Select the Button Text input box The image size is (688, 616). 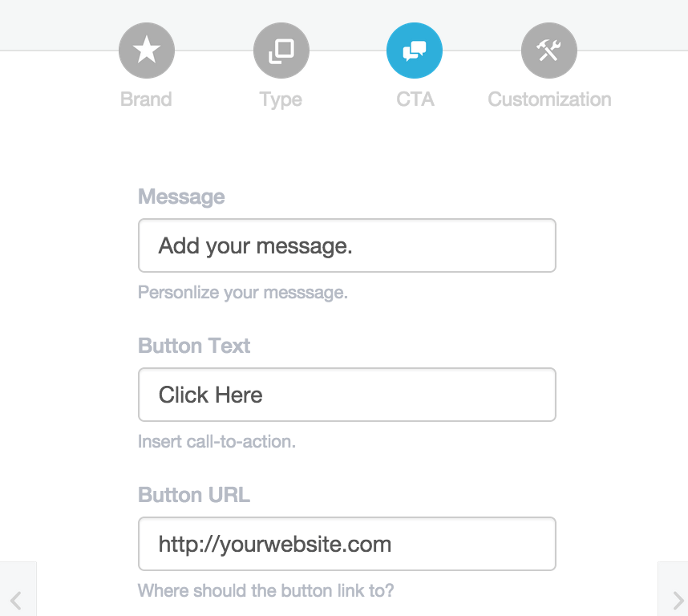pos(346,395)
